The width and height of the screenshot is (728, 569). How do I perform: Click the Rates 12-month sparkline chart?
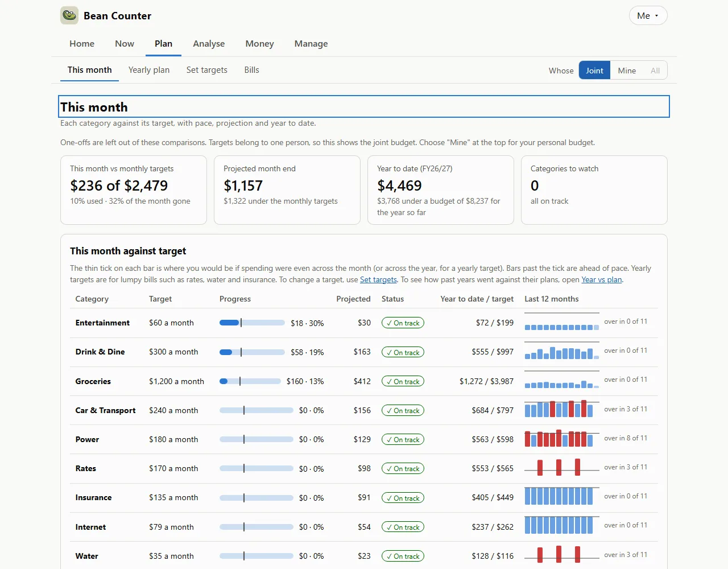(x=562, y=467)
